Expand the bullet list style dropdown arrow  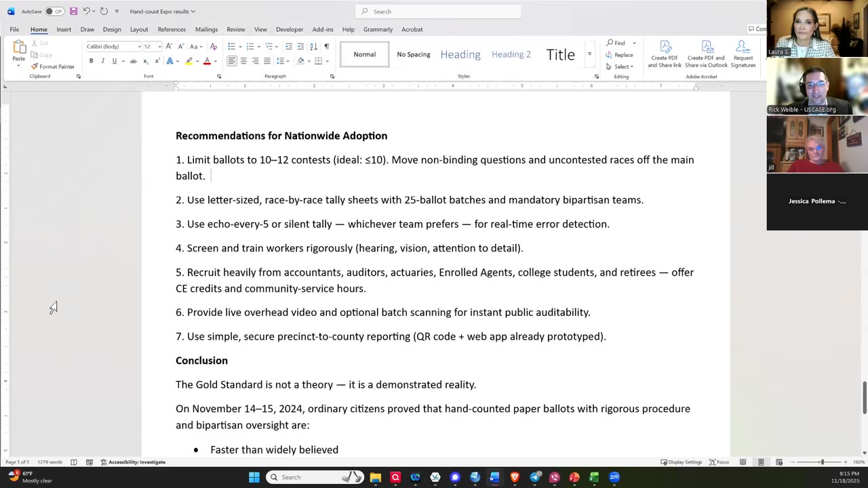coord(239,46)
